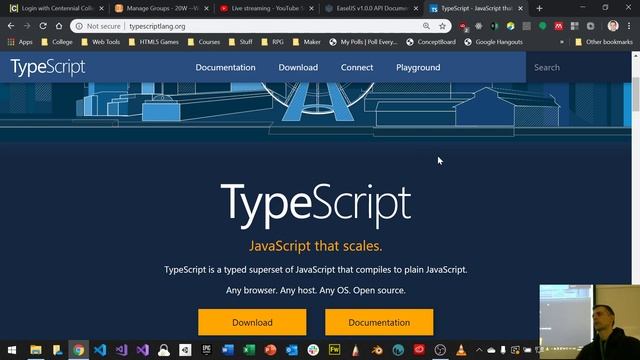
Task: Switch to the Manage Groups tab
Action: click(161, 8)
